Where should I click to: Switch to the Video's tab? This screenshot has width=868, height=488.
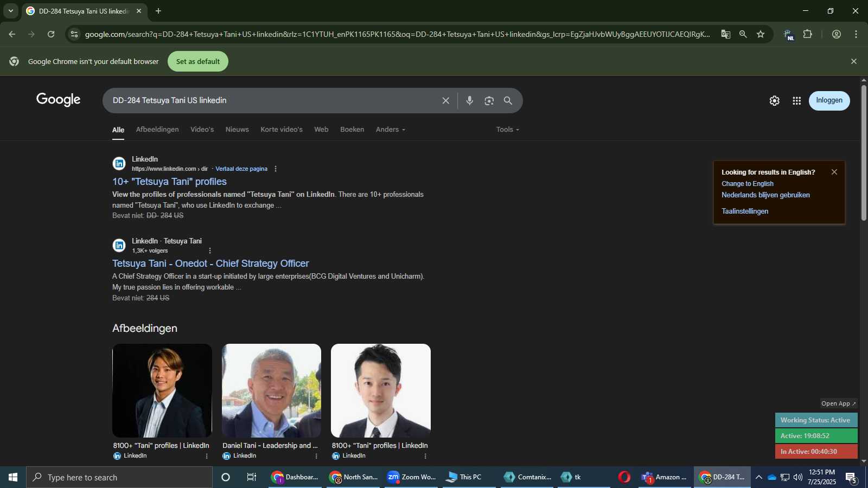pos(202,130)
